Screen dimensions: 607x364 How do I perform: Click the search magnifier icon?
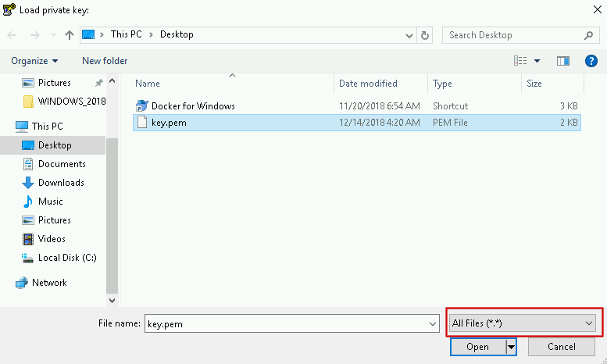588,35
